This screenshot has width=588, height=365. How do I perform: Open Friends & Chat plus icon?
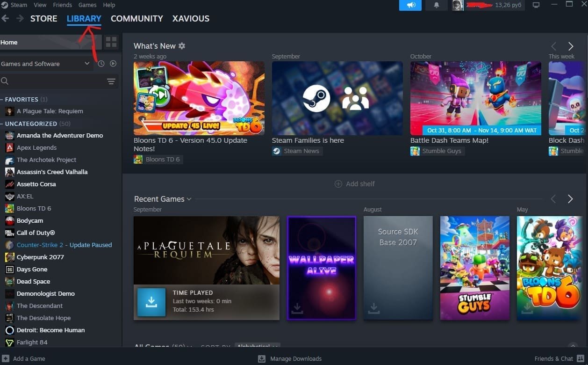pos(581,358)
